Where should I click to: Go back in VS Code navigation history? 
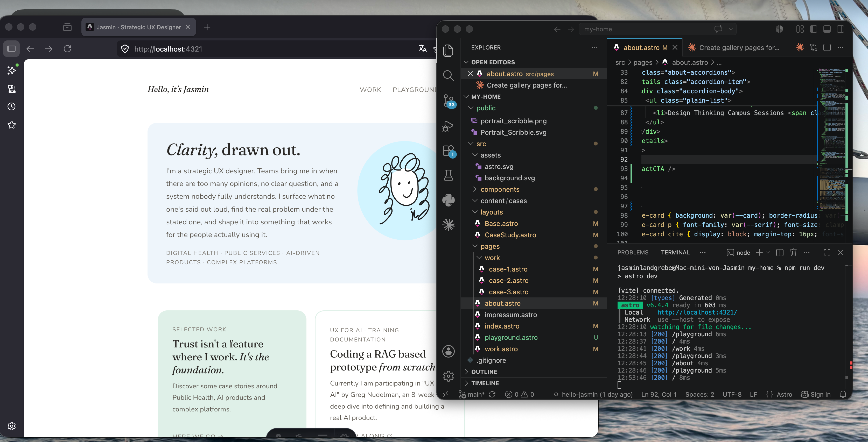point(557,29)
